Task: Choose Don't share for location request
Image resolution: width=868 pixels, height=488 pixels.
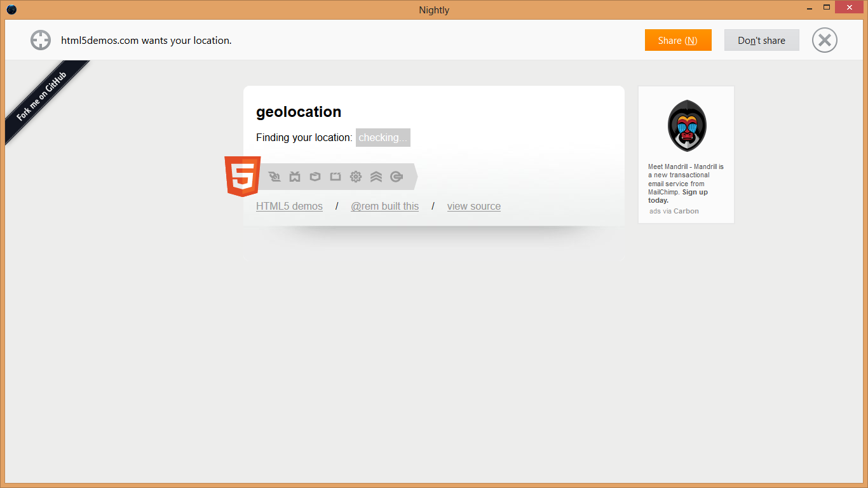Action: coord(761,40)
